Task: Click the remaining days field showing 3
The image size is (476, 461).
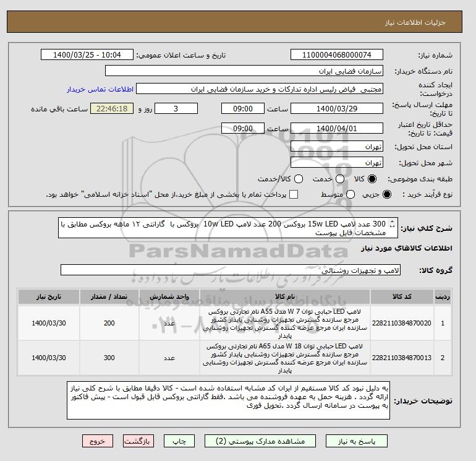Action: [x=176, y=108]
